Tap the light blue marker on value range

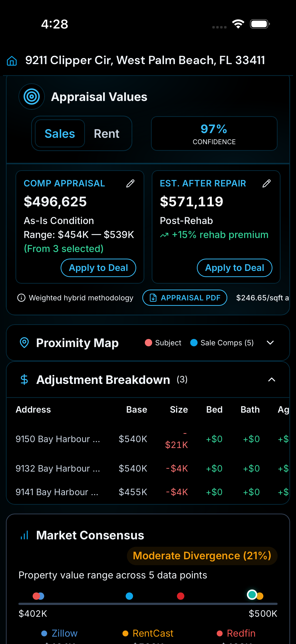coord(129,596)
